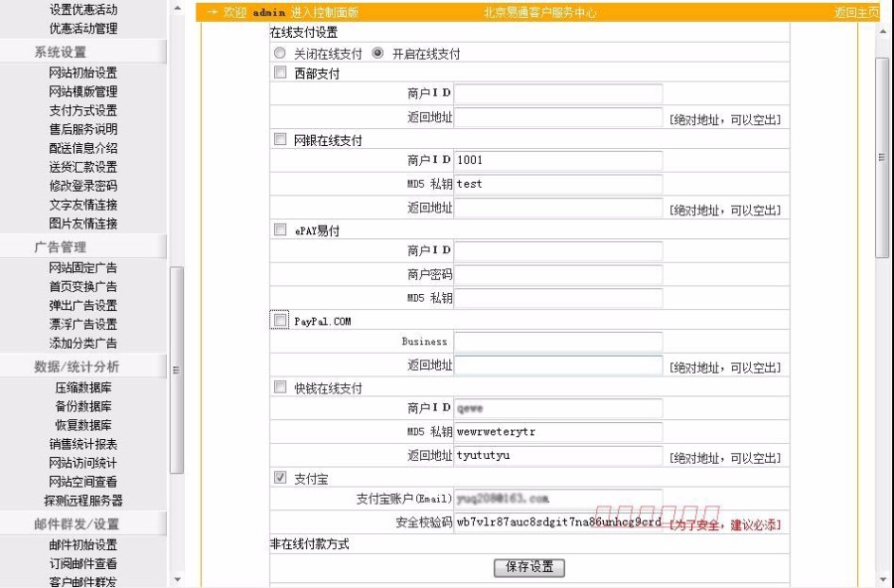
Task: Click the sidebar scrollbar thumb
Action: (178, 369)
